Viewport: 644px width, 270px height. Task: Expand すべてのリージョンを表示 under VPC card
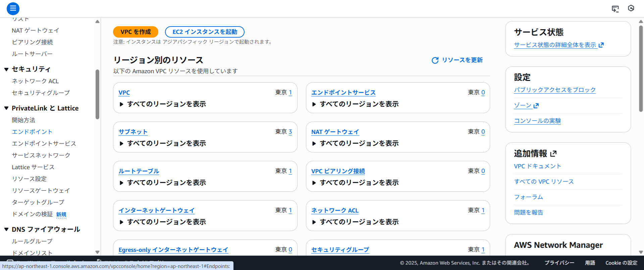pos(122,104)
